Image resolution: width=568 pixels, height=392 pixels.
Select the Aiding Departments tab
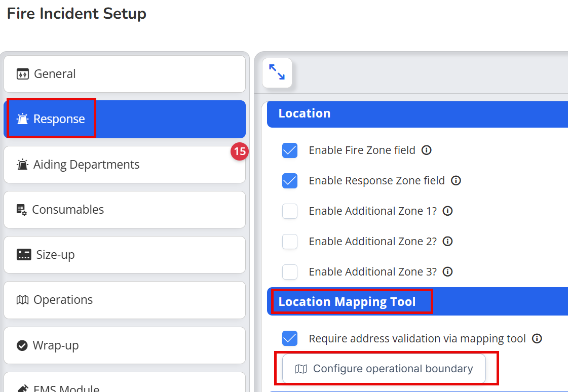125,165
